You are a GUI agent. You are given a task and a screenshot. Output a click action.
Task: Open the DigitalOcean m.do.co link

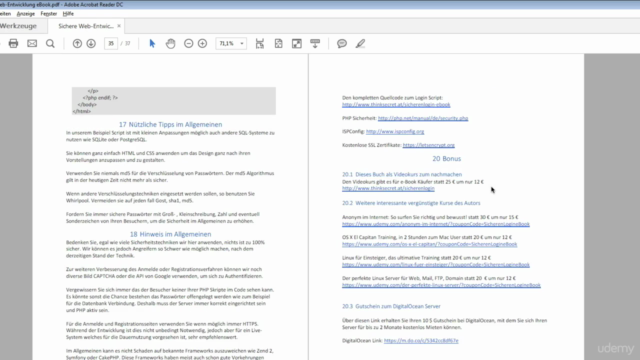(x=421, y=340)
